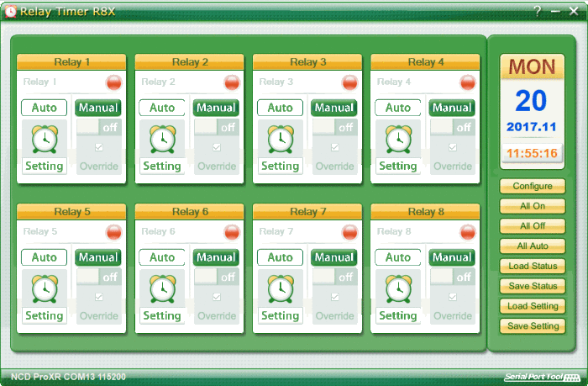Click the NCD ProXR COM13 115200 status text
588x386 pixels.
68,377
